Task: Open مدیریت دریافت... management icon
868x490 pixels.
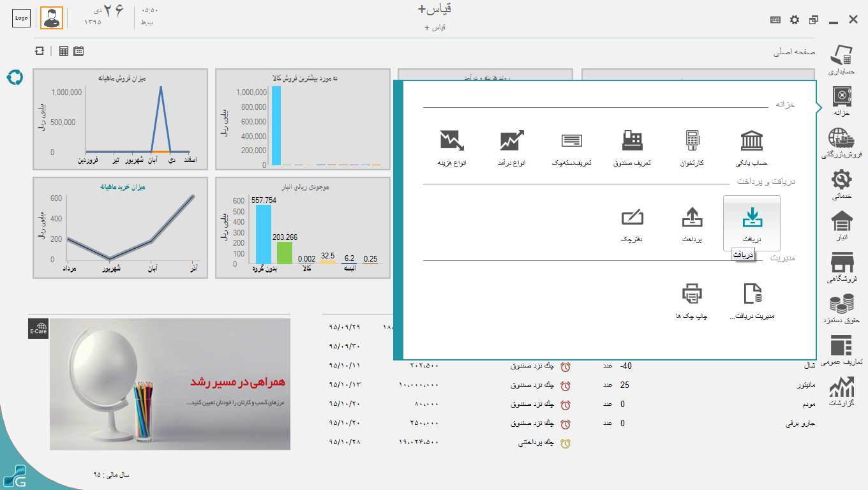Action: (752, 301)
